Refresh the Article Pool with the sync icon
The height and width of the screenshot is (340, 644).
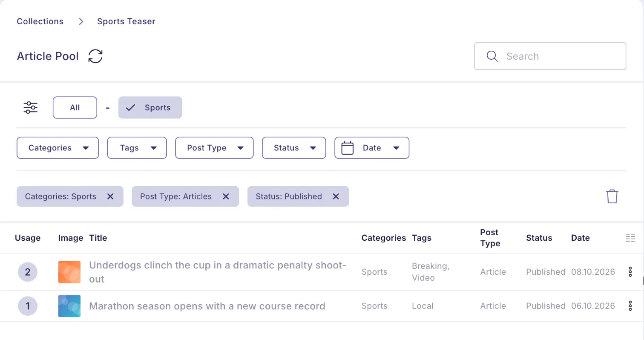point(95,56)
